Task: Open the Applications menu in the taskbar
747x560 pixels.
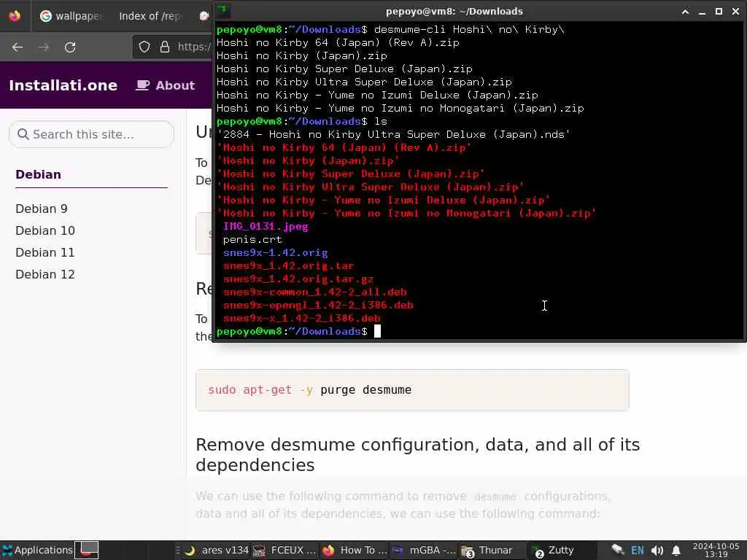Action: click(37, 550)
